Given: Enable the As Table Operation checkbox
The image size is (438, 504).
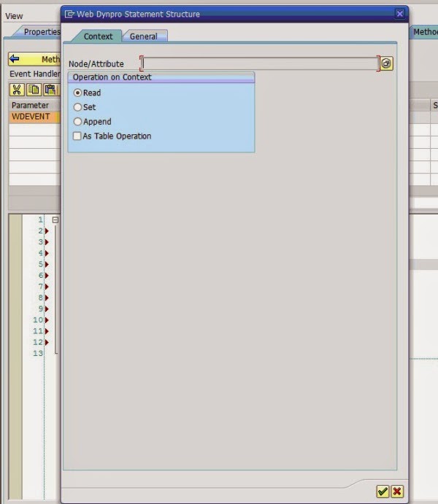Looking at the screenshot, I should pyautogui.click(x=78, y=136).
